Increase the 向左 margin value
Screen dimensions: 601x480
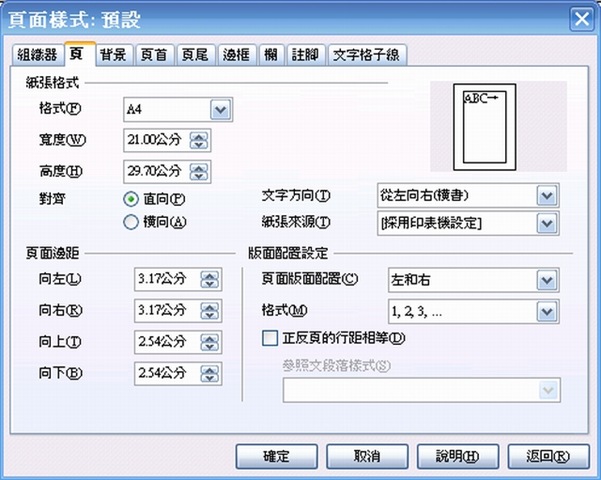210,275
